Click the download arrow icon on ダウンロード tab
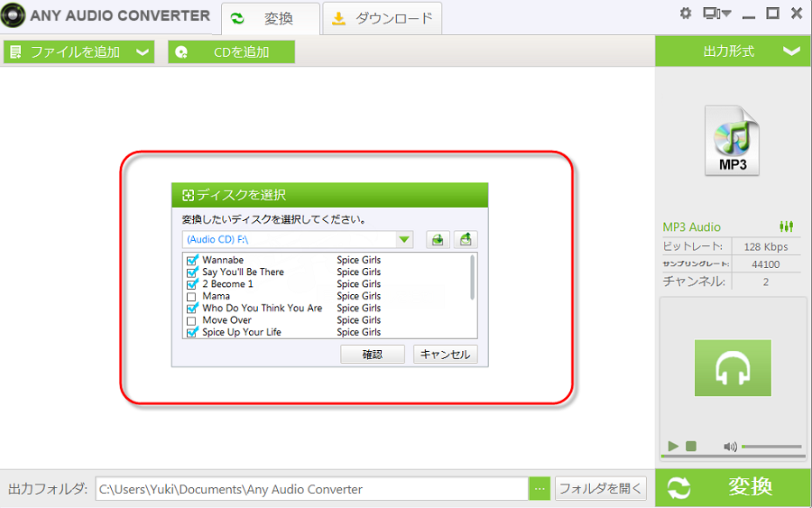Image resolution: width=812 pixels, height=508 pixels. [x=338, y=19]
